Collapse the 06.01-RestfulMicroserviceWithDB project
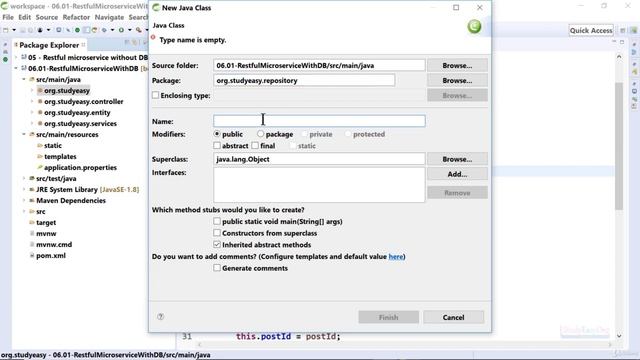The height and width of the screenshot is (360, 640). (x=16, y=68)
